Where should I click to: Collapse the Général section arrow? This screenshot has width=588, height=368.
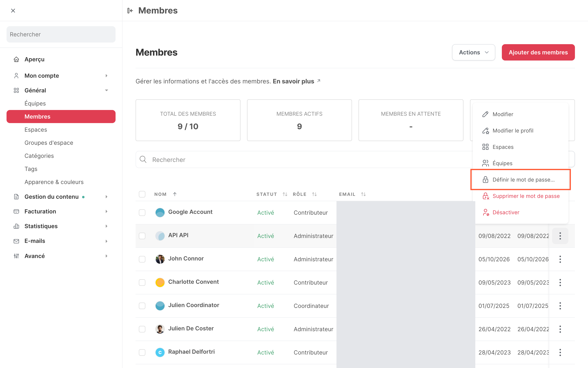[106, 90]
